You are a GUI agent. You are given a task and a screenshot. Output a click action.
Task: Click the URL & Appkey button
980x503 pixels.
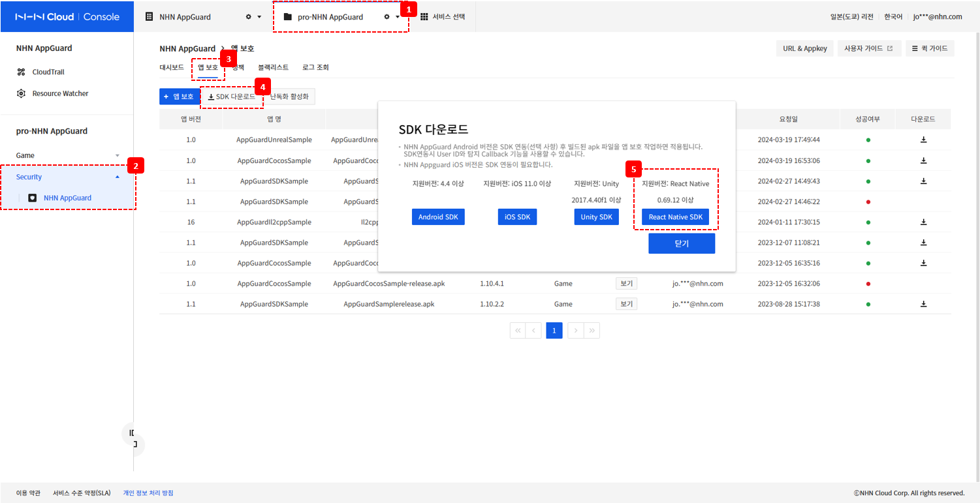tap(805, 48)
